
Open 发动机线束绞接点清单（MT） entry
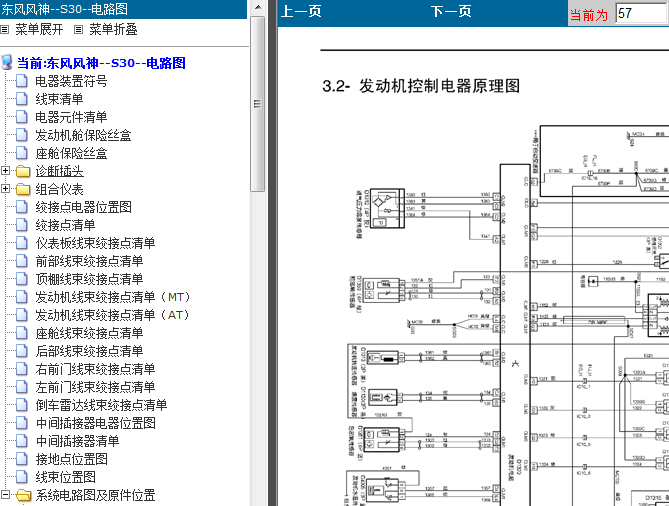113,297
